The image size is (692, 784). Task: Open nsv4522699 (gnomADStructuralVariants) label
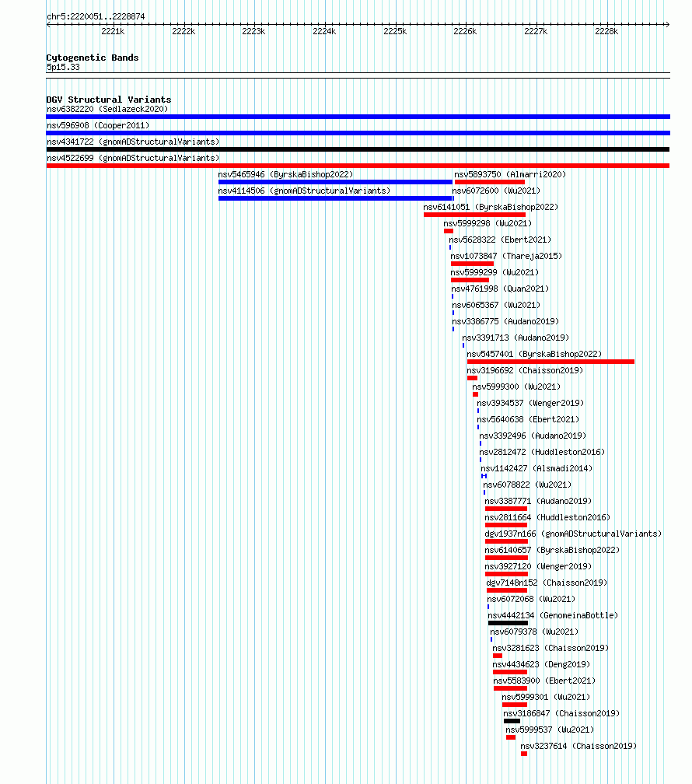133,158
